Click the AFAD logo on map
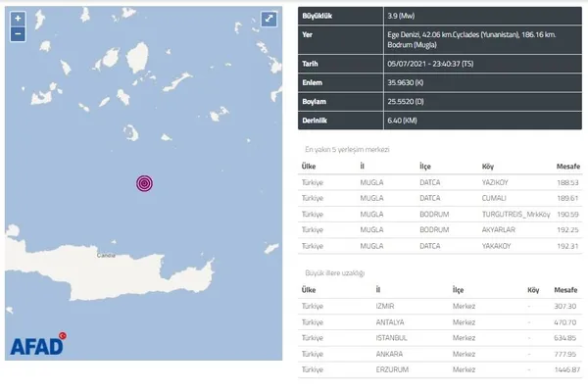588x391 pixels. pyautogui.click(x=38, y=344)
